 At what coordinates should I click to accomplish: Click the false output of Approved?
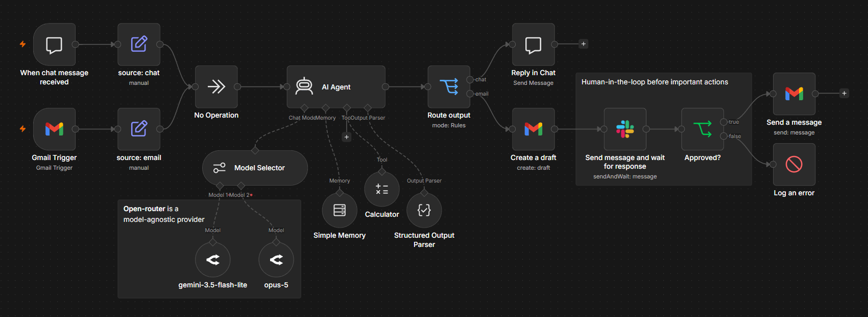coord(724,136)
